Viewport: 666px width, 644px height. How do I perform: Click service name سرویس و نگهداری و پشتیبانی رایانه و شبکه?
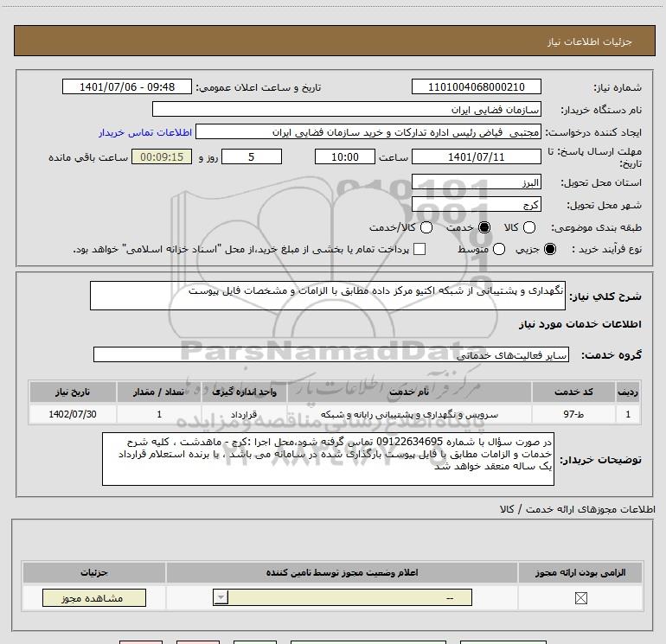click(x=409, y=414)
